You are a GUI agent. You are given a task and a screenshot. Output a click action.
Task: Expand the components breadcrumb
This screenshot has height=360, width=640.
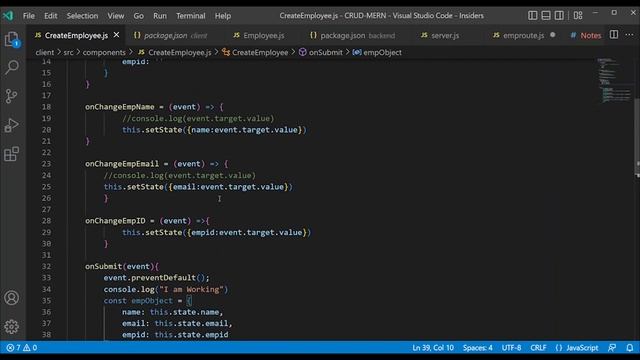point(104,52)
